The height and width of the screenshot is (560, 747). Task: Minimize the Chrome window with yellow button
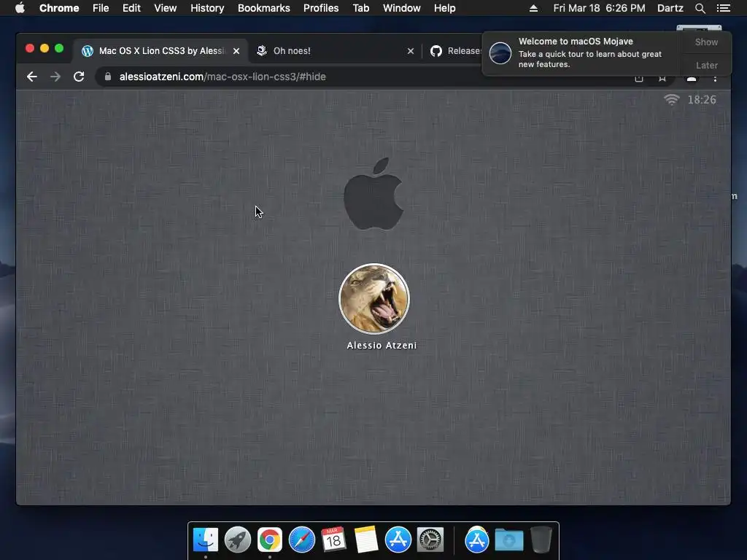44,48
